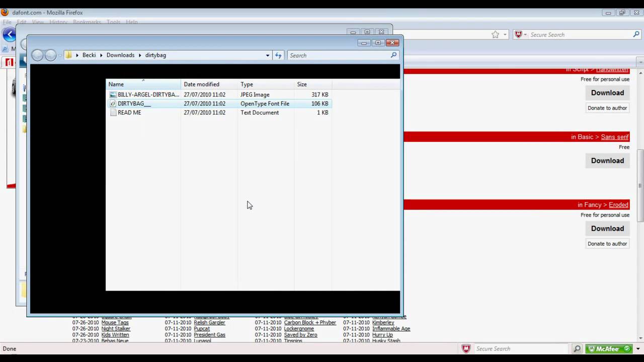644x362 pixels.
Task: Click Donate to author for the handwritten font
Action: click(x=607, y=108)
